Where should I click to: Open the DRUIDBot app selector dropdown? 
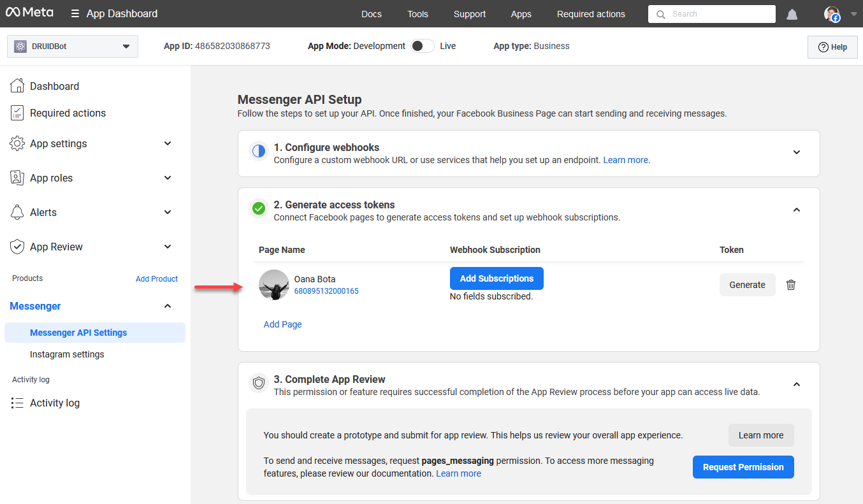[x=73, y=47]
